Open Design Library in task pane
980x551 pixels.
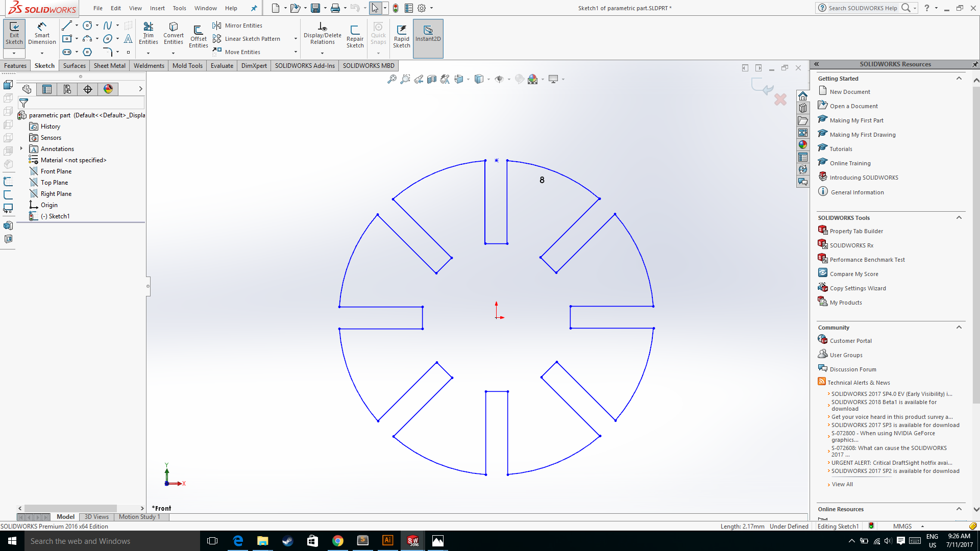click(x=803, y=108)
